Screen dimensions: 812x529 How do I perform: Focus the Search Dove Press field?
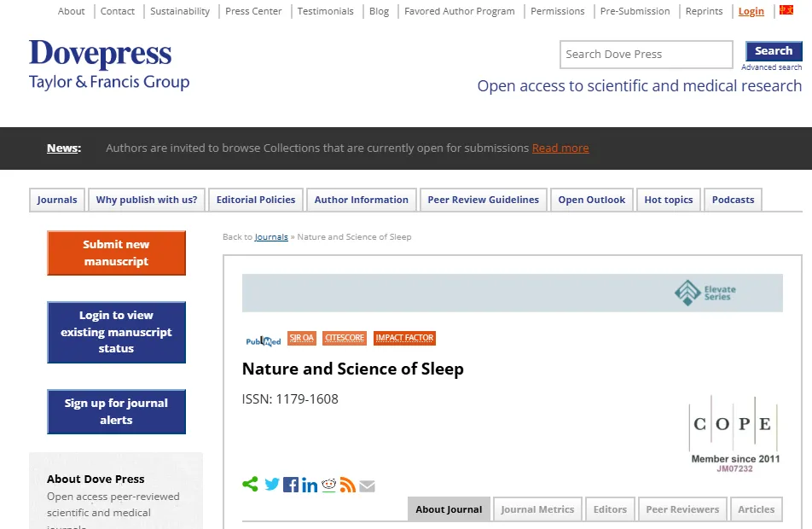pos(647,55)
